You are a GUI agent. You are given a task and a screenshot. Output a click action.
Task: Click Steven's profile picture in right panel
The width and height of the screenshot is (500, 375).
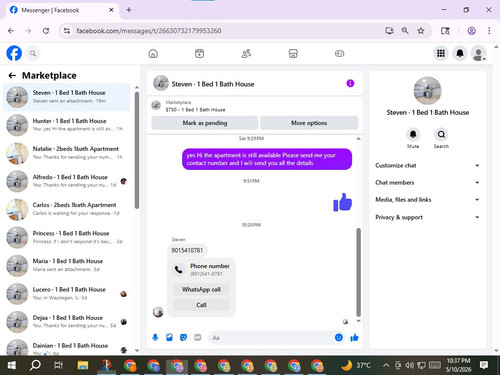click(x=427, y=91)
